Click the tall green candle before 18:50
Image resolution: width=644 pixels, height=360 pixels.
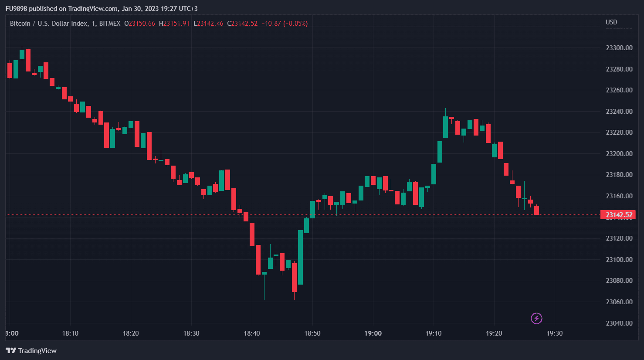click(300, 257)
